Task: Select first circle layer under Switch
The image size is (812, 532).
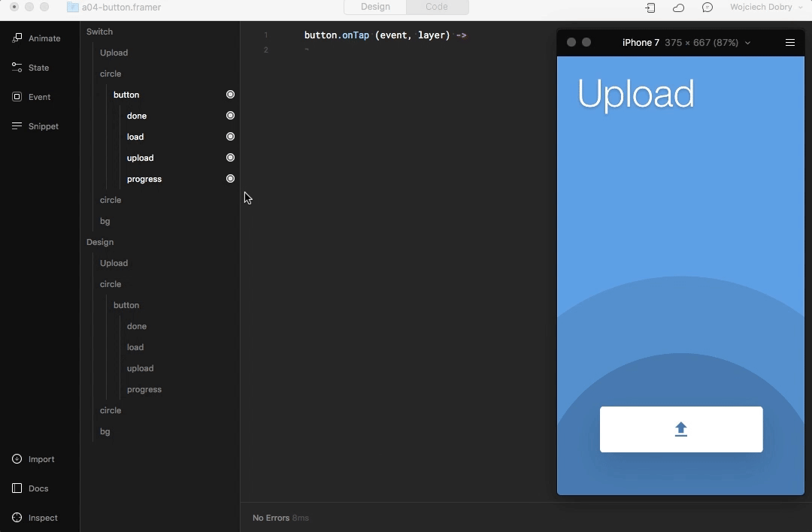Action: [111, 74]
